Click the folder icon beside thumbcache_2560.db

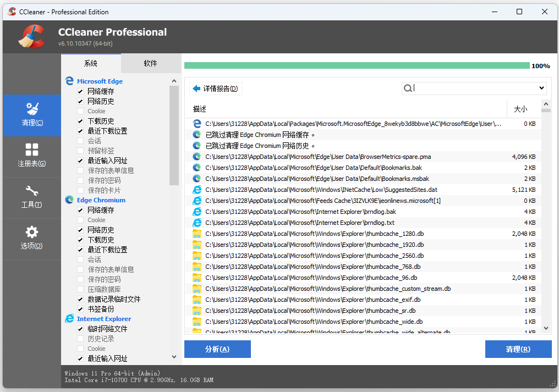click(x=197, y=256)
